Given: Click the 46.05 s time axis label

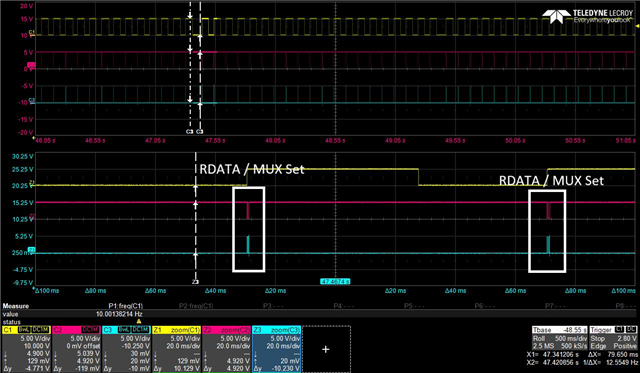Looking at the screenshot, I should pyautogui.click(x=45, y=140).
